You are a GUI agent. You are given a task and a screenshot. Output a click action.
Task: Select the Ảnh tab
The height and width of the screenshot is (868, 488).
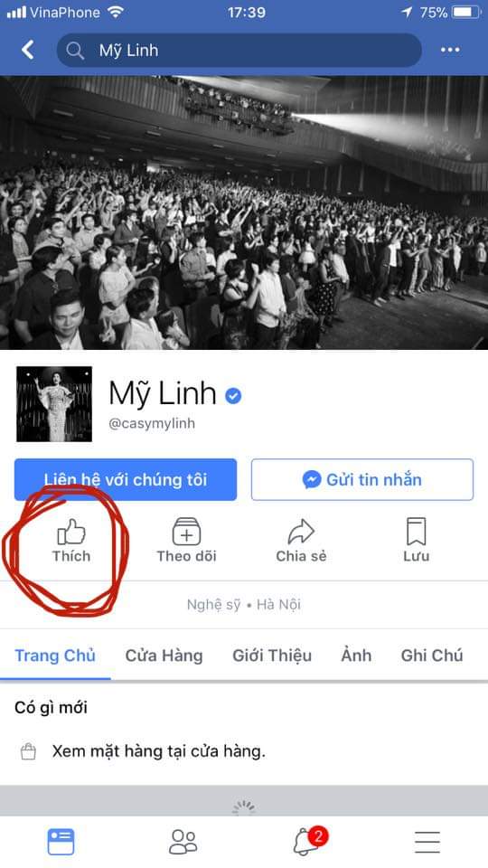coord(356,656)
